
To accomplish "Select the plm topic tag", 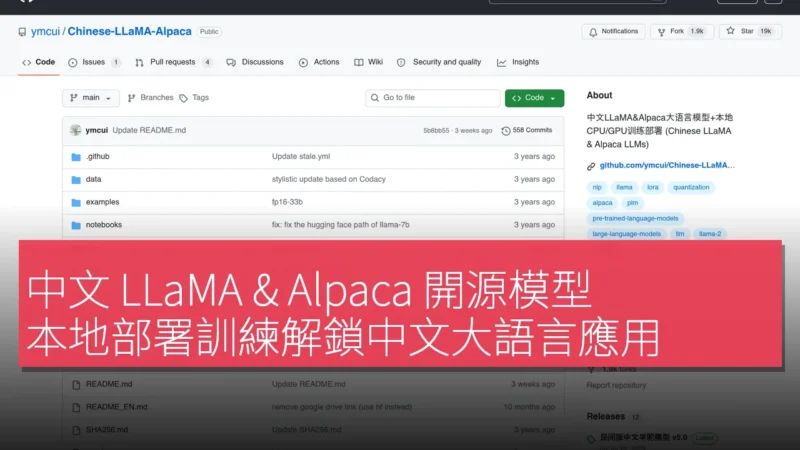I will [x=632, y=203].
